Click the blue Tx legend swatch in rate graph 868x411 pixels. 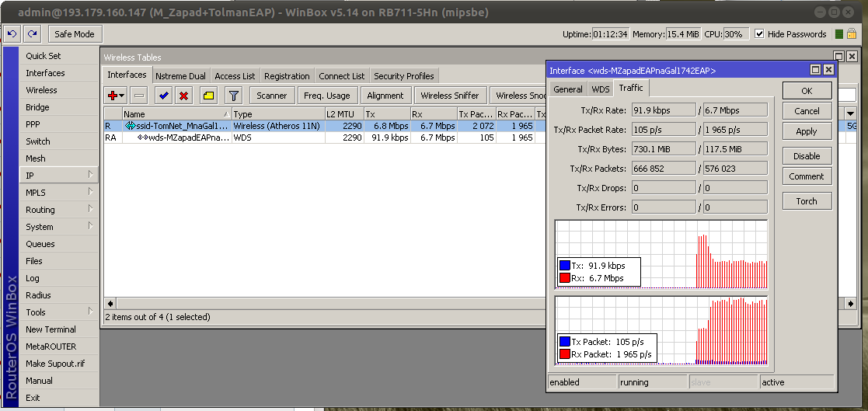pyautogui.click(x=565, y=266)
